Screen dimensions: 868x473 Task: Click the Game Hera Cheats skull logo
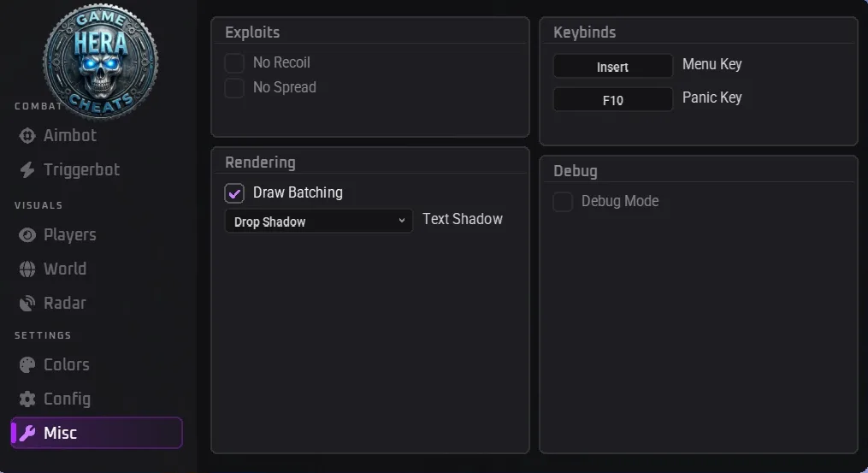point(100,61)
